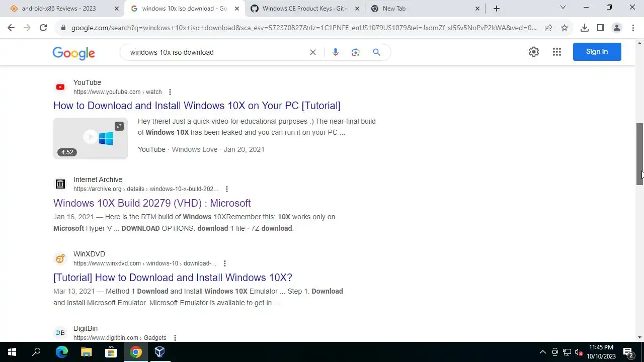Clear the search box text
The width and height of the screenshot is (644, 362).
tap(313, 52)
